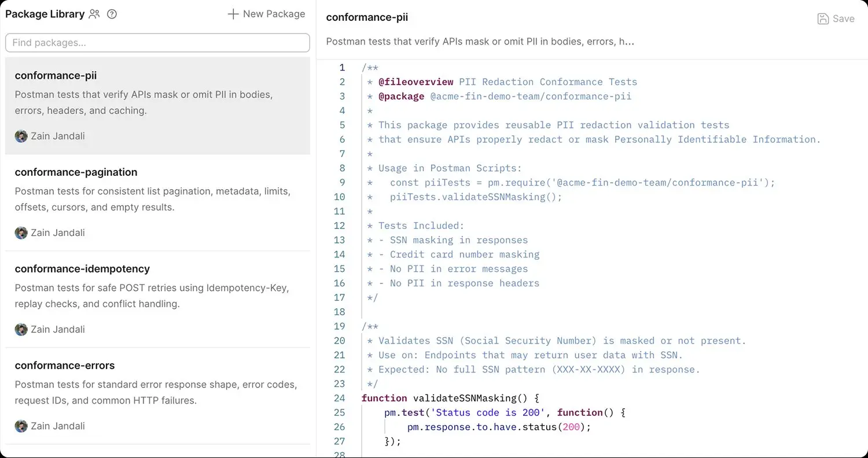Screen dimensions: 868x458
Task: Click the 'No PII in error messages' line
Action: click(447, 269)
